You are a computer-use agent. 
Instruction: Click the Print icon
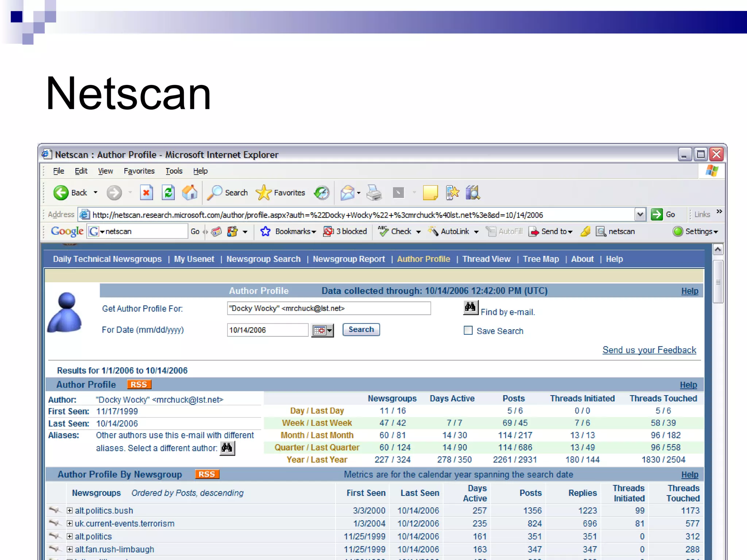coord(374,192)
